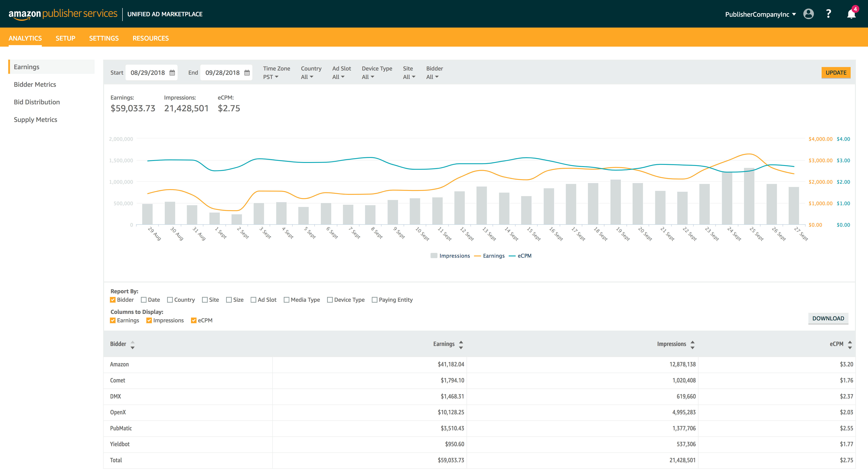Sort table by Bidder column arrows
Screen dimensions: 868x472
click(x=132, y=344)
